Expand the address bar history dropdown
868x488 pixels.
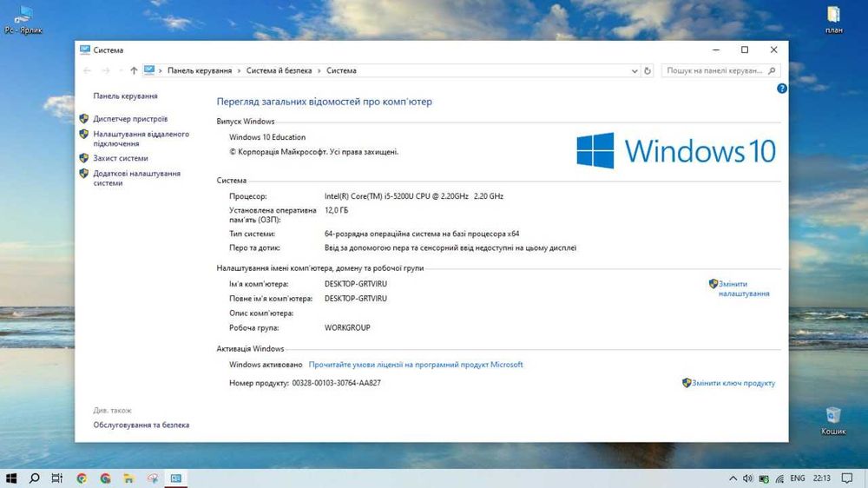point(635,71)
